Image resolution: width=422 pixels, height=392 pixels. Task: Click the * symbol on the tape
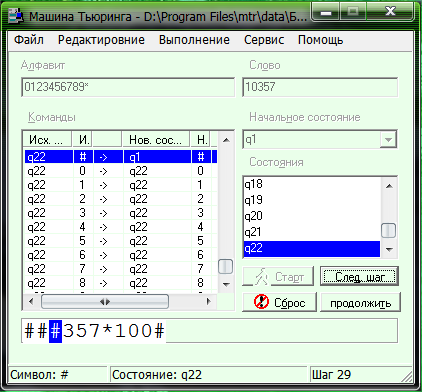[x=107, y=330]
